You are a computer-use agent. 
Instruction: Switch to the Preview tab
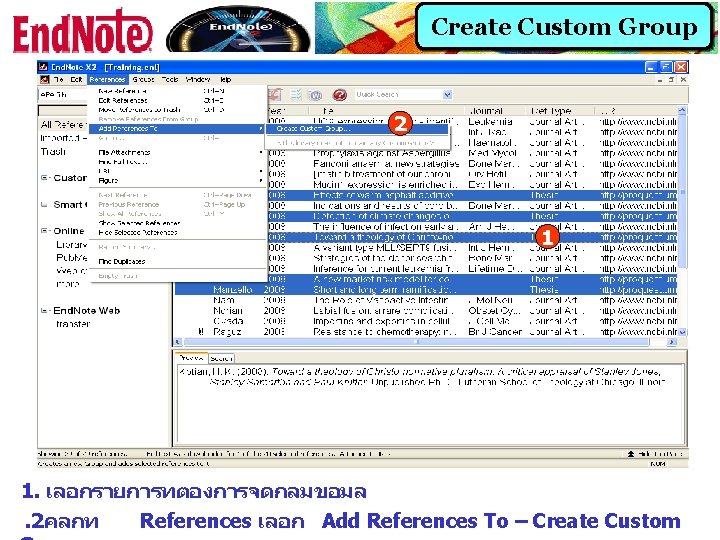(x=191, y=358)
